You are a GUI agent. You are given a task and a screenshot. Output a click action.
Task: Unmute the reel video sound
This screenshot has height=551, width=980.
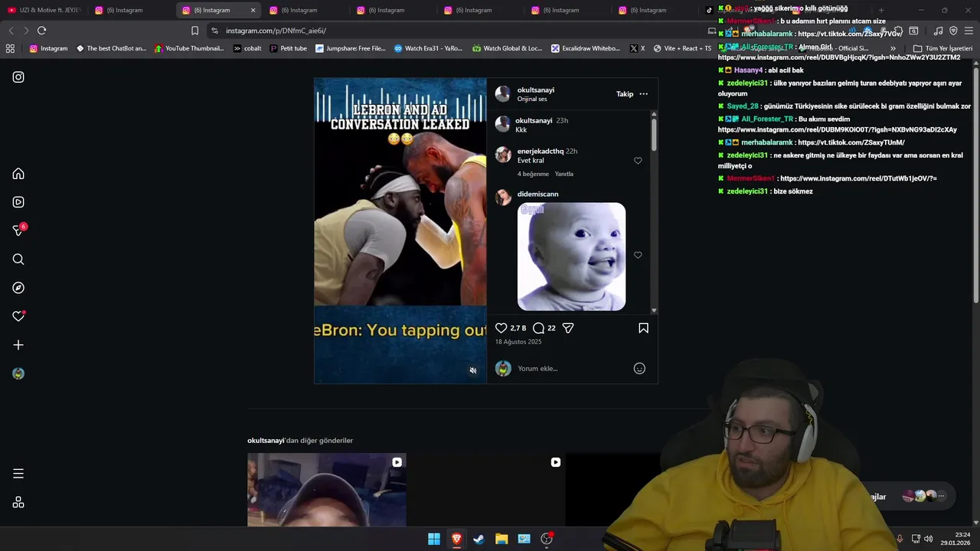pyautogui.click(x=473, y=370)
